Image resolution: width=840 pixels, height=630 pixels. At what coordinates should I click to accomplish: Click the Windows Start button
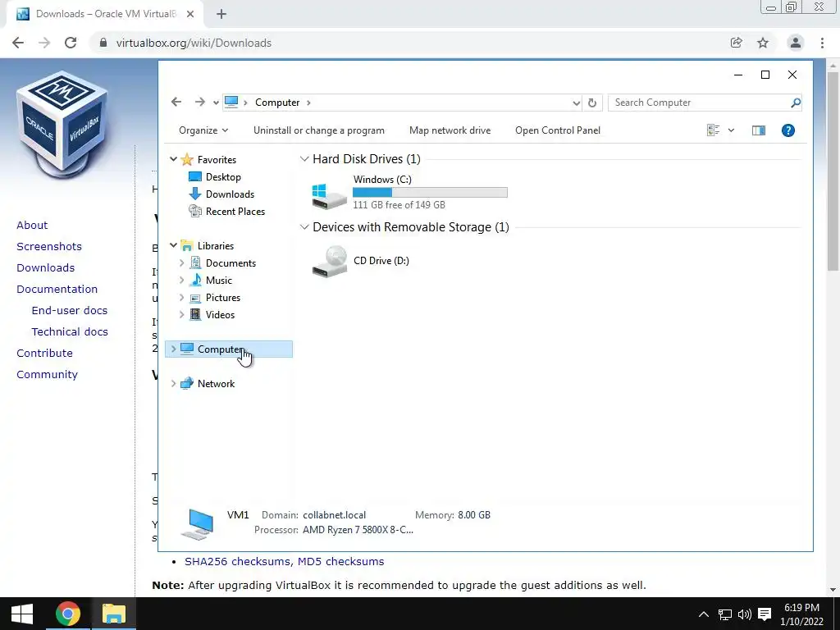(x=22, y=614)
